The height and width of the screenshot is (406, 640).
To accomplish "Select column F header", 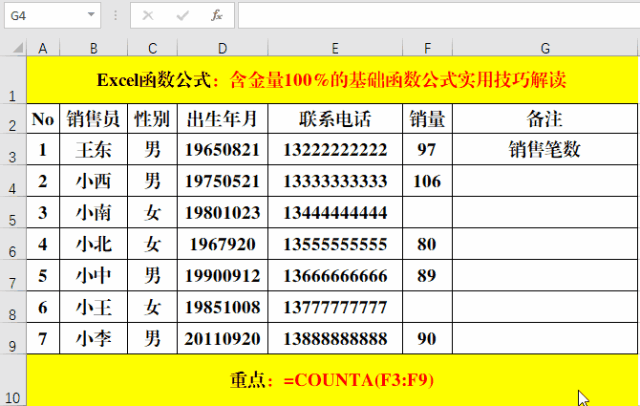I will (x=427, y=49).
